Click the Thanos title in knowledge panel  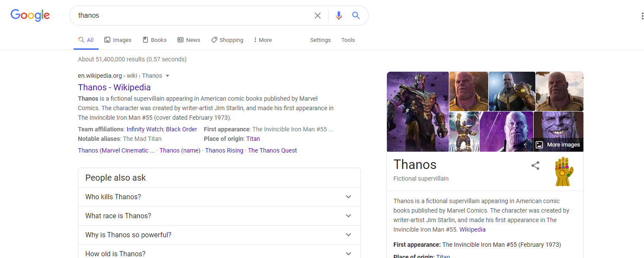(x=415, y=165)
